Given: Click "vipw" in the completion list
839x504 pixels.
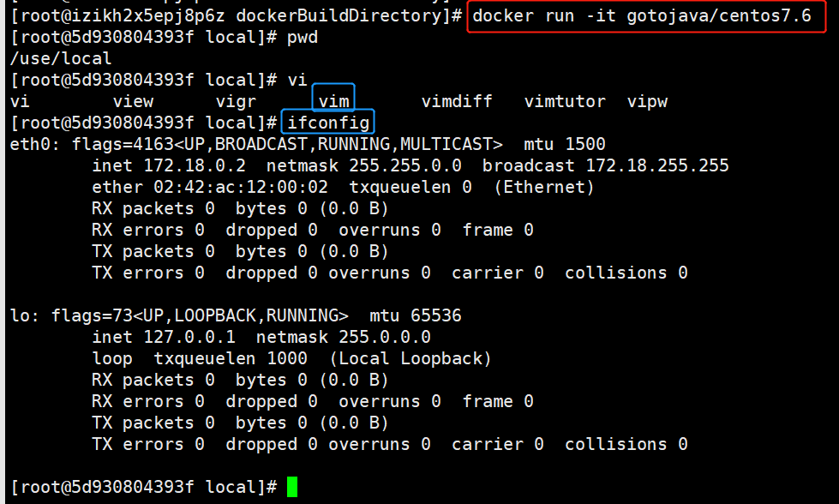Looking at the screenshot, I should [x=647, y=102].
